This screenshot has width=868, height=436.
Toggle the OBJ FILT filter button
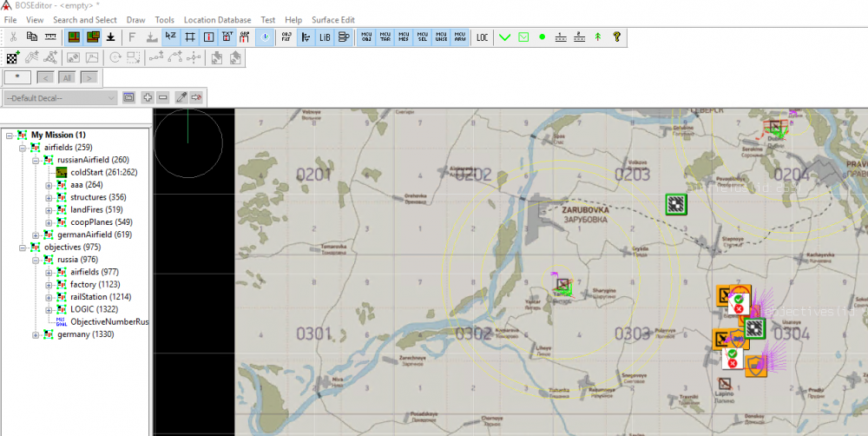tap(286, 37)
